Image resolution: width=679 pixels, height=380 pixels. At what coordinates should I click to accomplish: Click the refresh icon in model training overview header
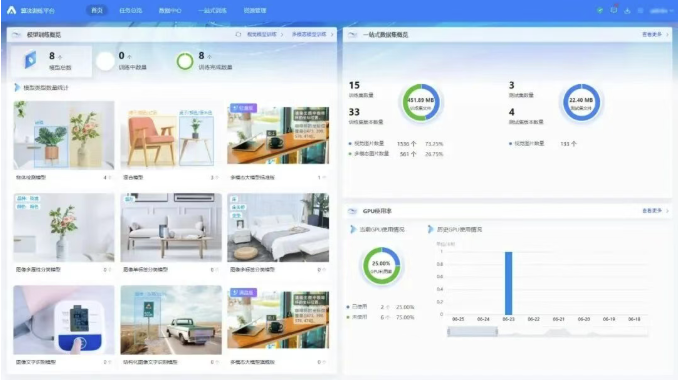point(238,34)
